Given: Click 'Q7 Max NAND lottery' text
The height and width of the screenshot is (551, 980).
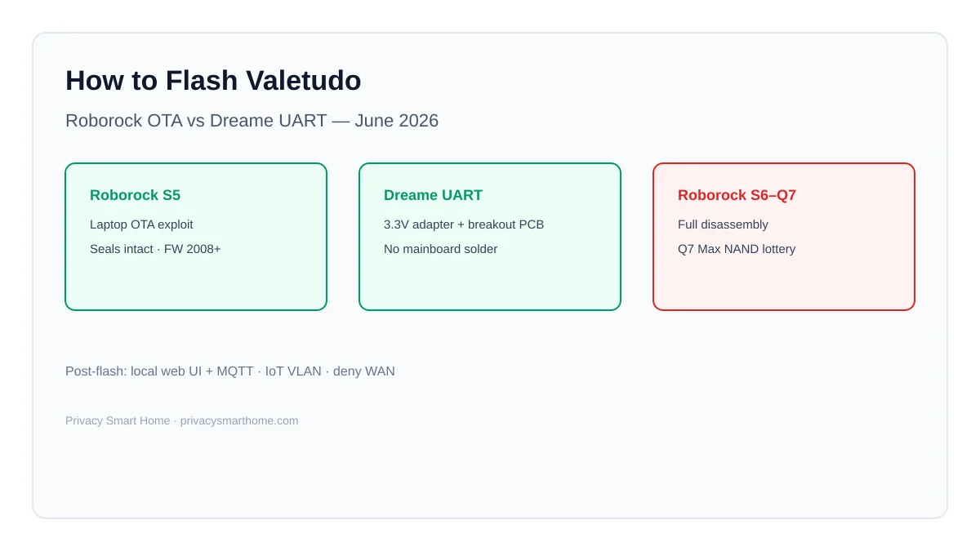Looking at the screenshot, I should pos(737,249).
